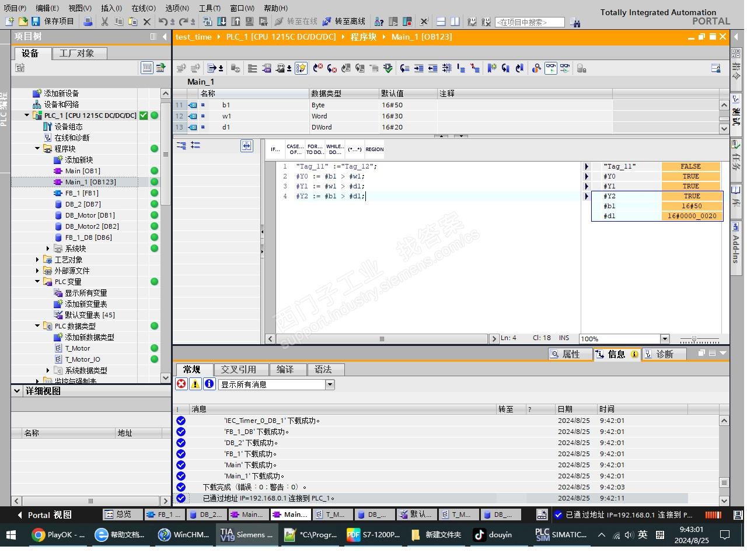The height and width of the screenshot is (560, 747).
Task: Toggle the warning messages filter
Action: pyautogui.click(x=196, y=384)
